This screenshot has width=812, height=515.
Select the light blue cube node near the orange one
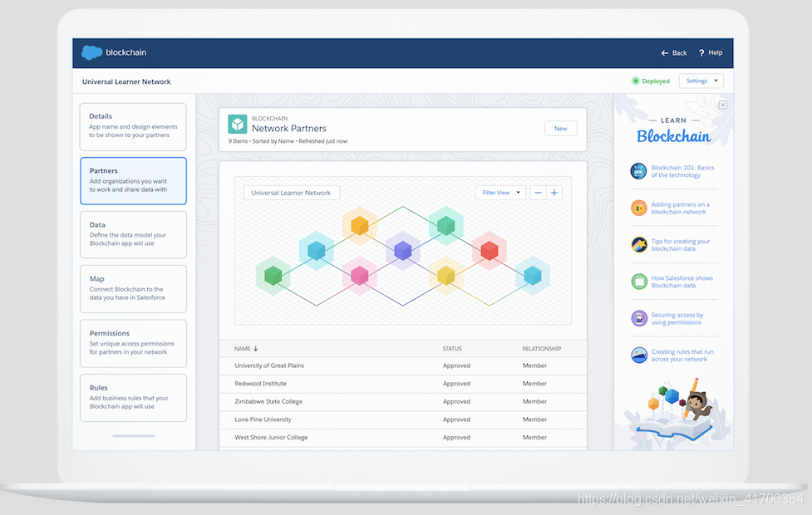click(x=316, y=251)
